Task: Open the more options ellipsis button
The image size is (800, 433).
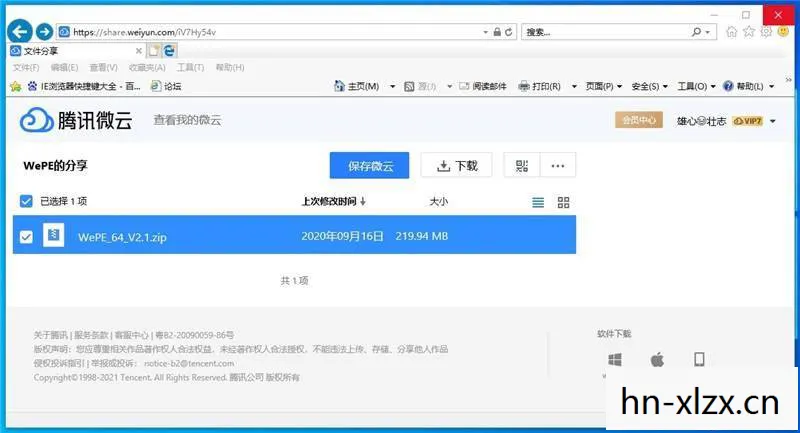Action: 558,165
